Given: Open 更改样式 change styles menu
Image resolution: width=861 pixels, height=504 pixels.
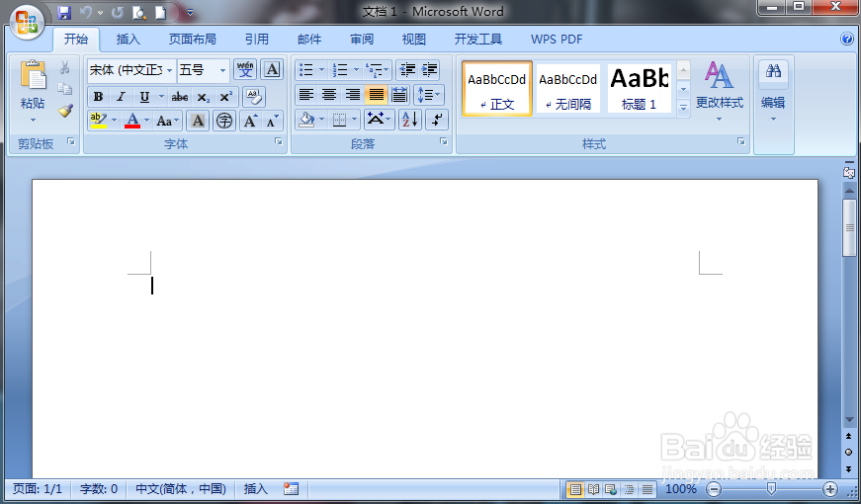Looking at the screenshot, I should coord(720,91).
